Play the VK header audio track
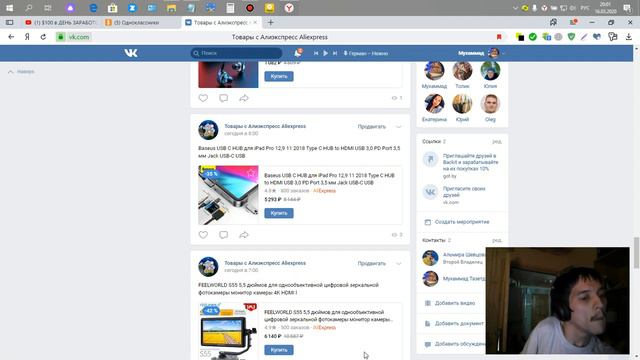This screenshot has width=640, height=360. pyautogui.click(x=325, y=53)
